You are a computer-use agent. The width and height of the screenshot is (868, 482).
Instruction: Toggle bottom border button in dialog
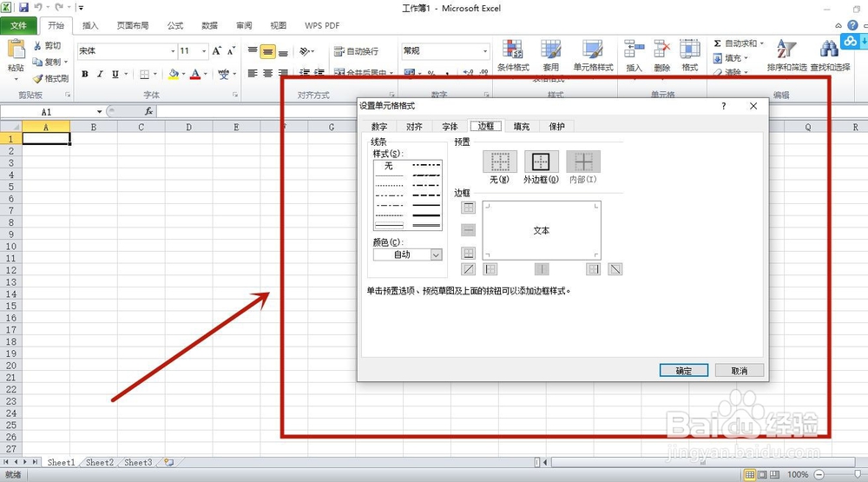pyautogui.click(x=469, y=254)
